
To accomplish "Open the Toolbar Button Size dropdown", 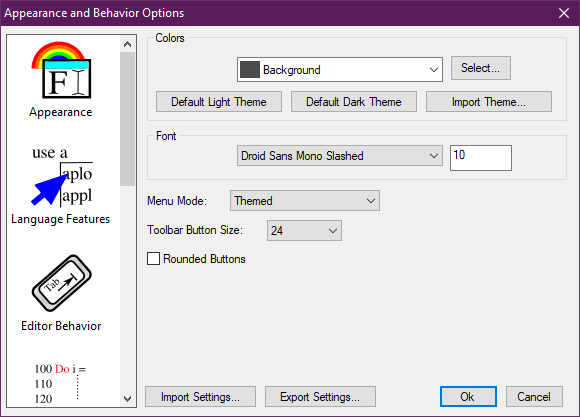I will pos(304,231).
